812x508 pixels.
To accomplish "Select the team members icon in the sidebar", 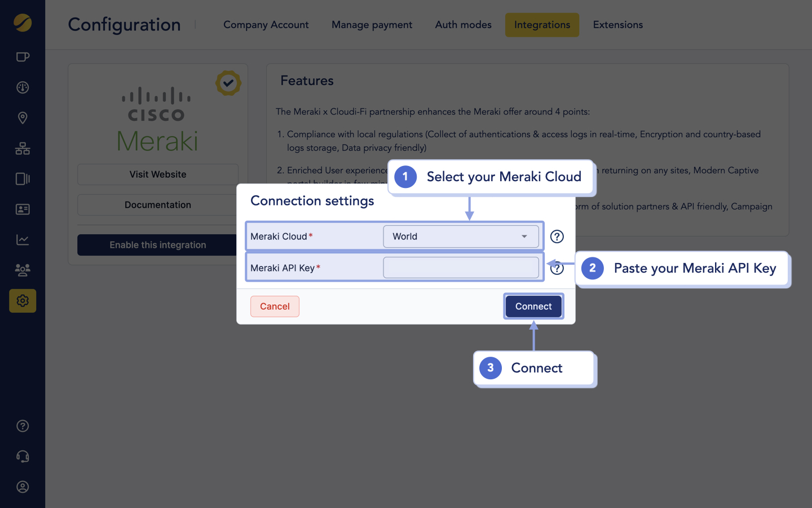I will 23,270.
